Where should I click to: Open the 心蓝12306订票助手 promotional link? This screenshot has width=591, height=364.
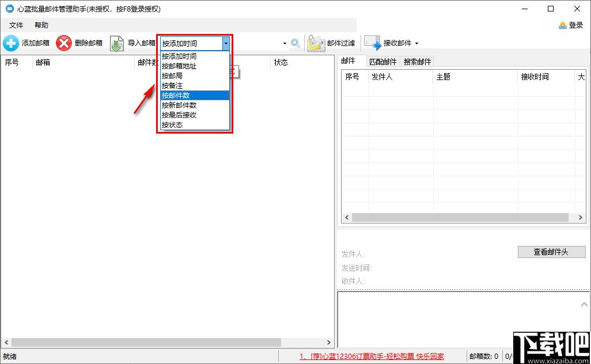click(x=372, y=356)
